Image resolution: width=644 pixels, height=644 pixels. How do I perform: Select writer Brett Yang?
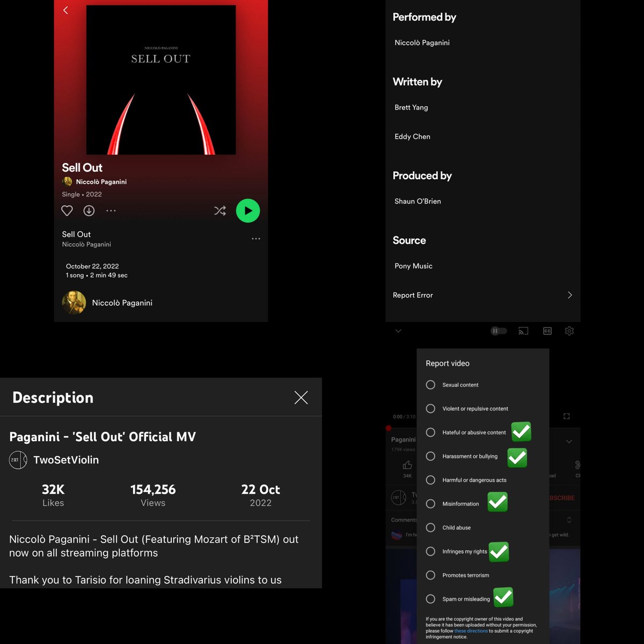(412, 107)
